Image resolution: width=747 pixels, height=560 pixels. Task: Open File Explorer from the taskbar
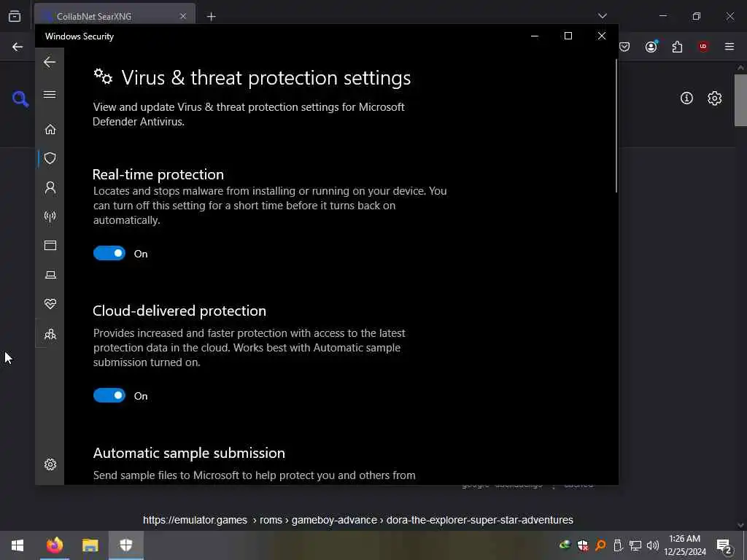90,545
